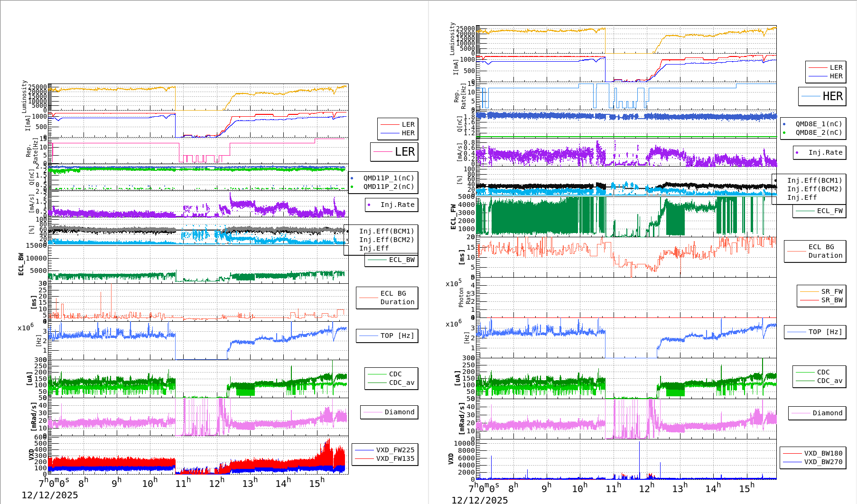Click the QMD8E_2(nC) green dot marker

coord(784,133)
